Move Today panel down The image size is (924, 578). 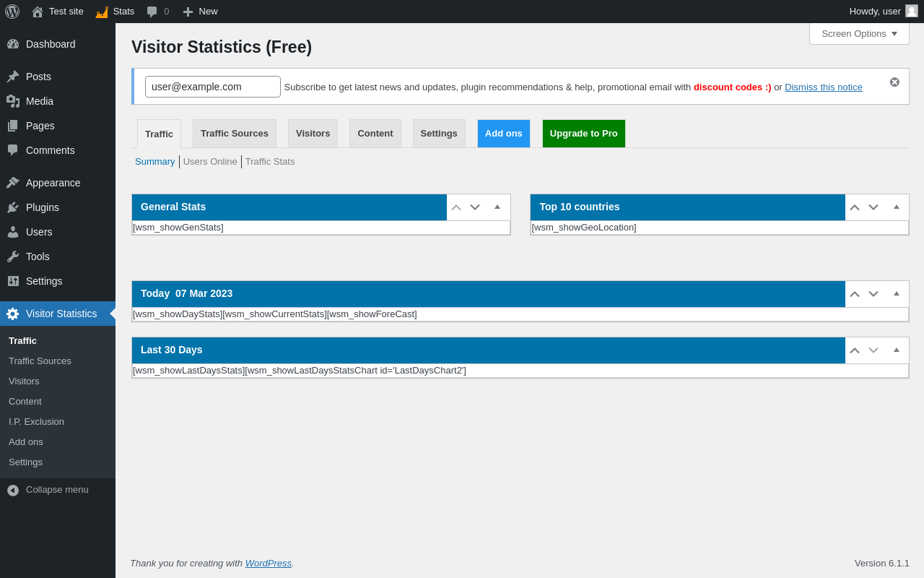pos(873,294)
